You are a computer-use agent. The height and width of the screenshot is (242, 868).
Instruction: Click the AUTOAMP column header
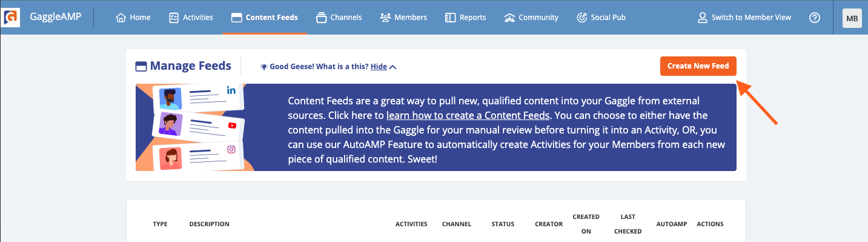[x=672, y=224]
